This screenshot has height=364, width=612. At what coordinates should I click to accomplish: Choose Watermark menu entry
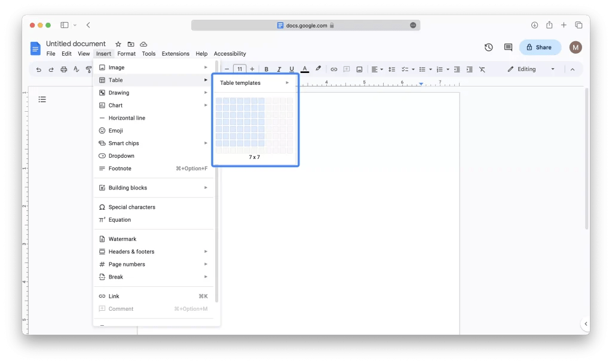coord(154,239)
